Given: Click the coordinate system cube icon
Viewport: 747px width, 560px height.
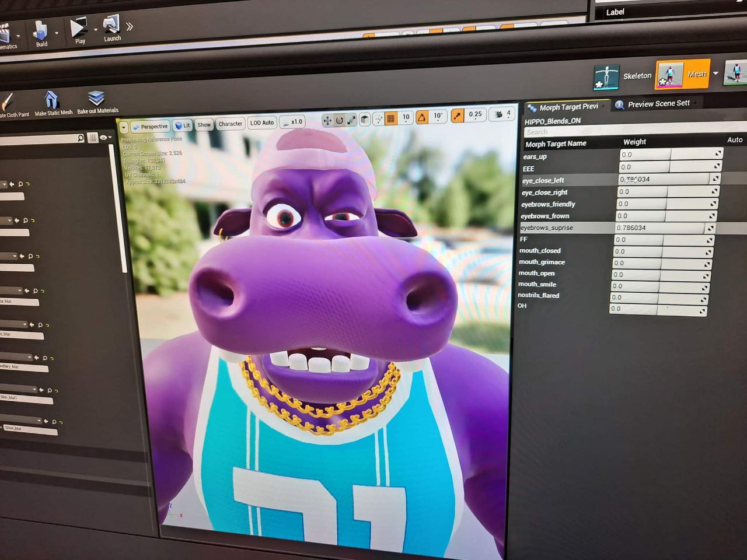Looking at the screenshot, I should click(x=365, y=120).
